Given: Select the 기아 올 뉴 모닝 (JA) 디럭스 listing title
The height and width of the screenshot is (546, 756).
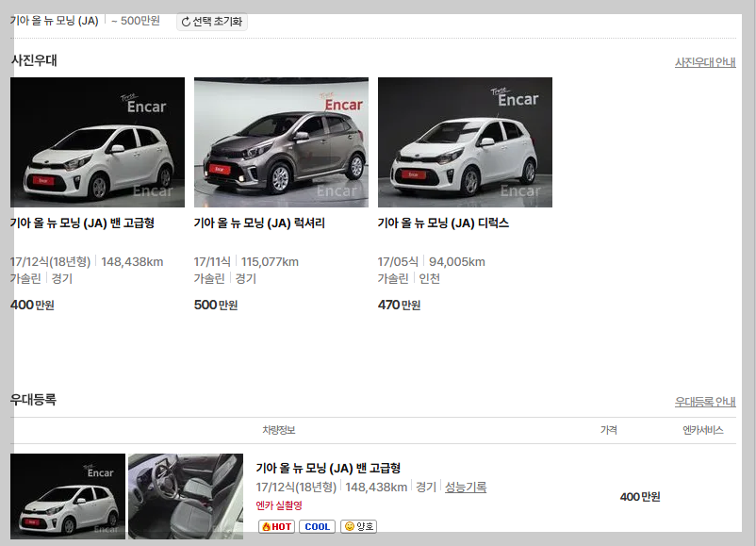Looking at the screenshot, I should coord(443,223).
